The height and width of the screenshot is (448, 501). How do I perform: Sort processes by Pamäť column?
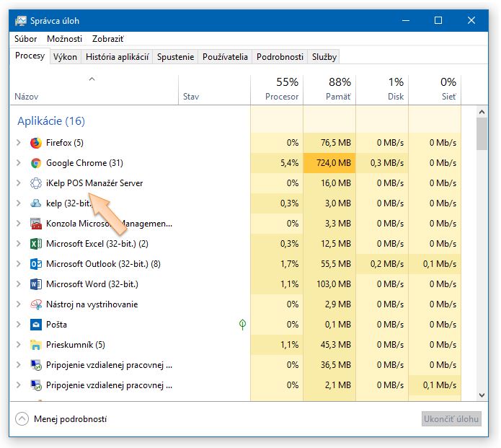(329, 89)
